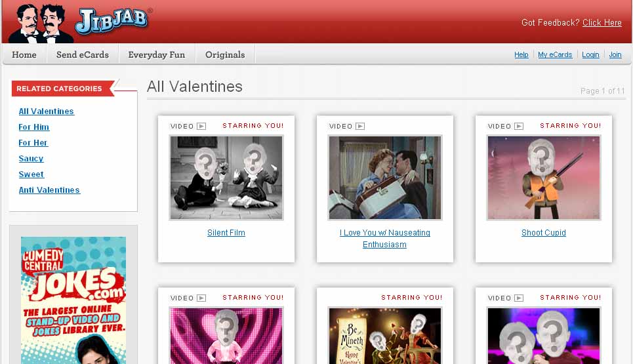633x364 pixels.
Task: Click the video play icon on Shoot Cupid card
Action: click(x=519, y=127)
